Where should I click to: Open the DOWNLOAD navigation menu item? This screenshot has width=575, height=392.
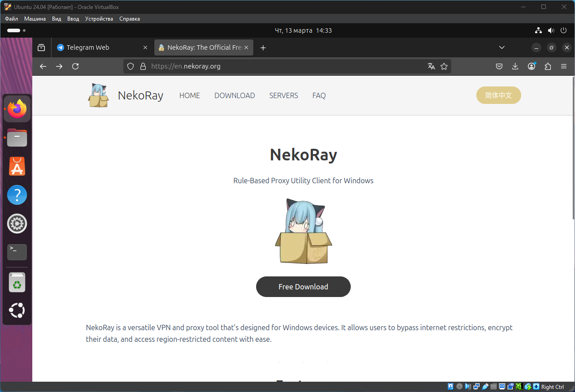coord(235,95)
